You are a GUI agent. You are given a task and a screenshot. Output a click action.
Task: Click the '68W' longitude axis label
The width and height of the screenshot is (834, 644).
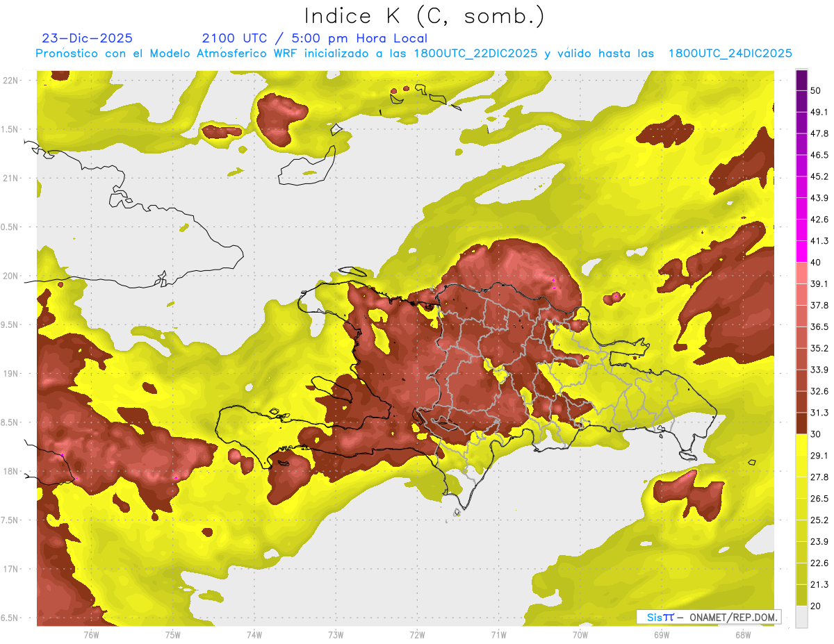743,635
